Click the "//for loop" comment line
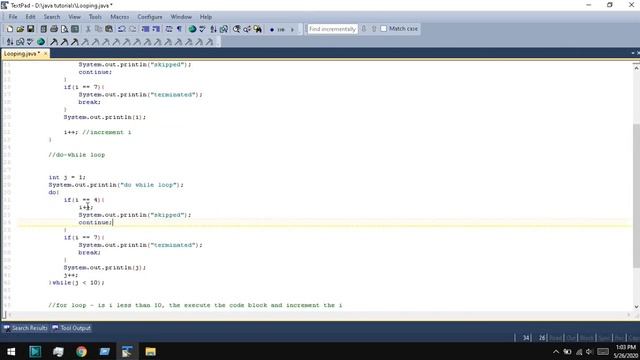This screenshot has width=640, height=360. [x=195, y=305]
